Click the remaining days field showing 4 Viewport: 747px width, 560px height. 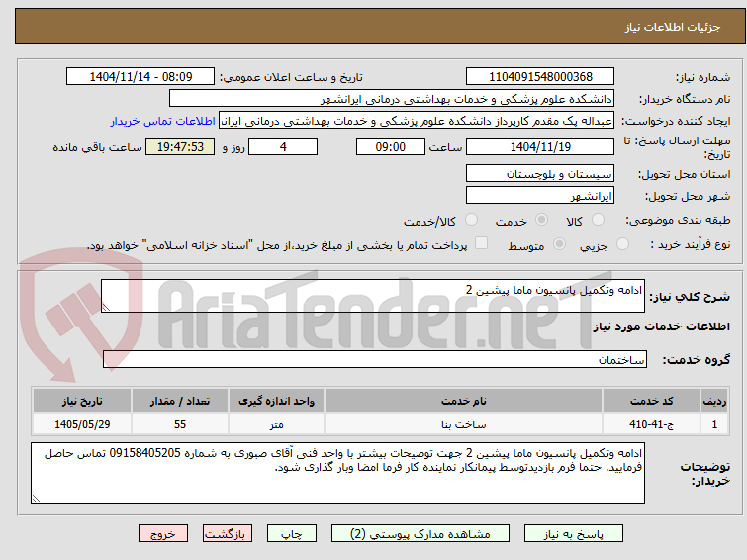[283, 146]
